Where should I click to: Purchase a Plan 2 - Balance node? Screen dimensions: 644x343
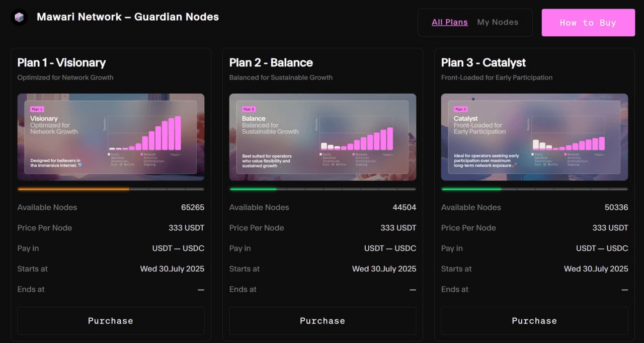(x=323, y=321)
